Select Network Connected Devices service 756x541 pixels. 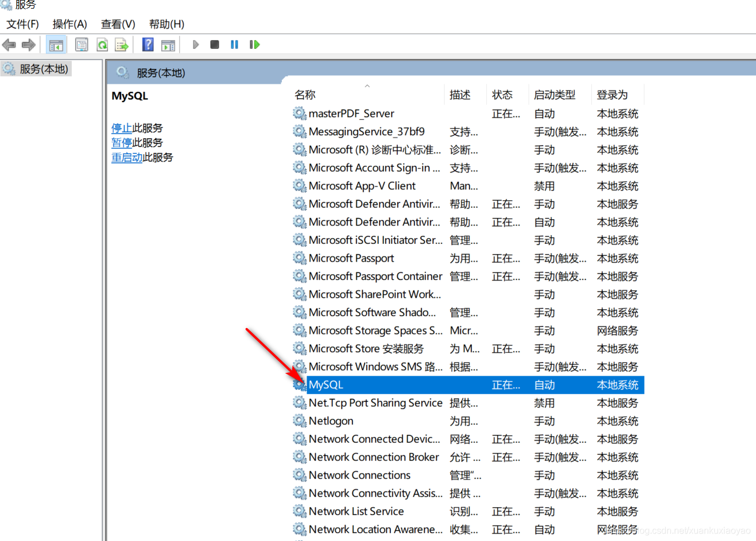coord(374,439)
